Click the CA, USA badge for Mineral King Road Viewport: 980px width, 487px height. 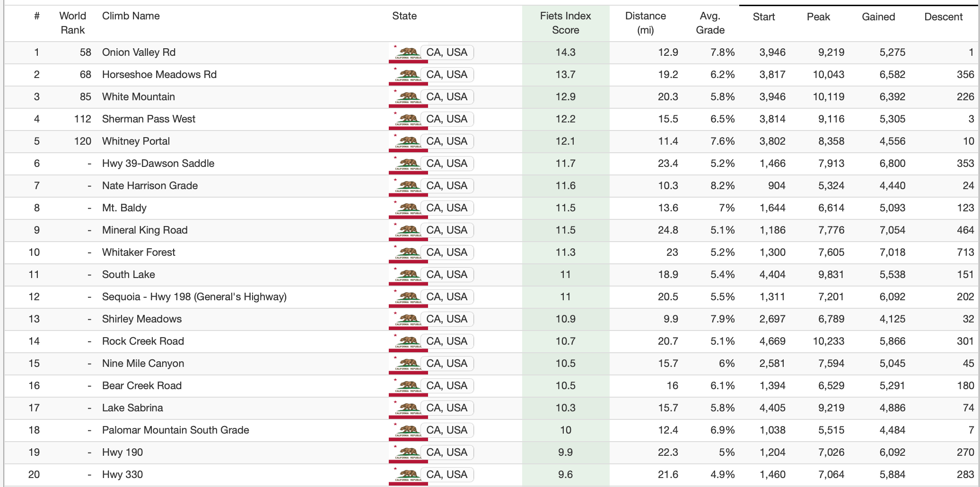point(446,230)
